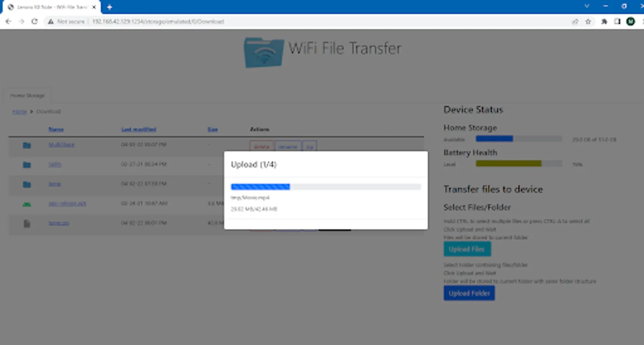
Task: Click the WiFi File Transfer page title
Action: 345,49
